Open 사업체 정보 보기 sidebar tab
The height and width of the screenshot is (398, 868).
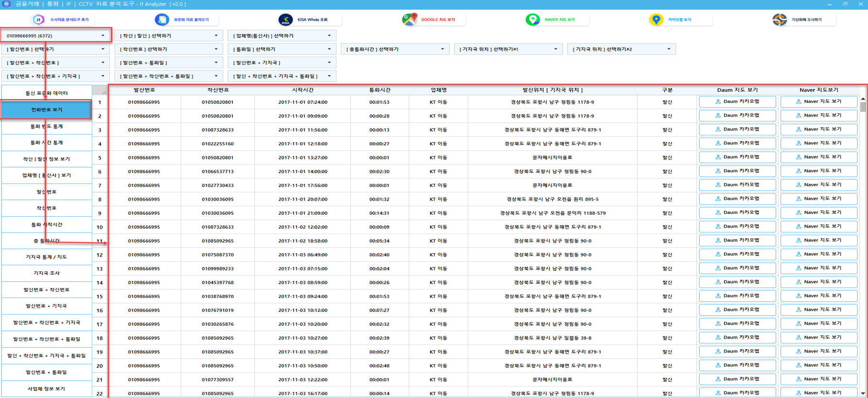(47, 389)
